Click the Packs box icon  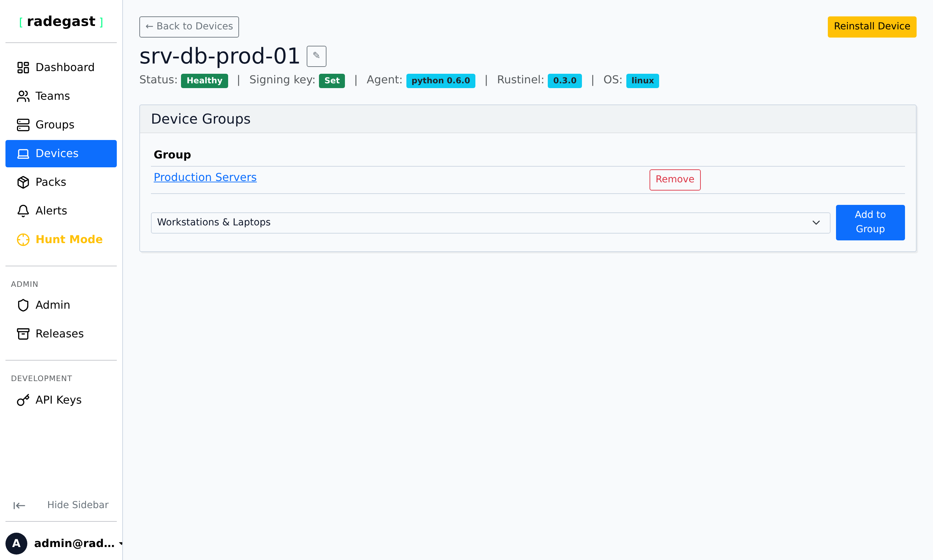23,182
